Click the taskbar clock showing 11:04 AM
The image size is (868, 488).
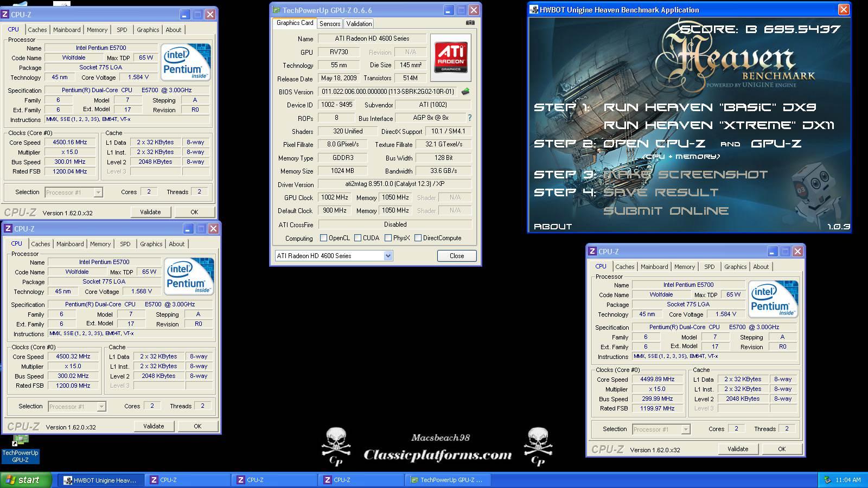[848, 480]
